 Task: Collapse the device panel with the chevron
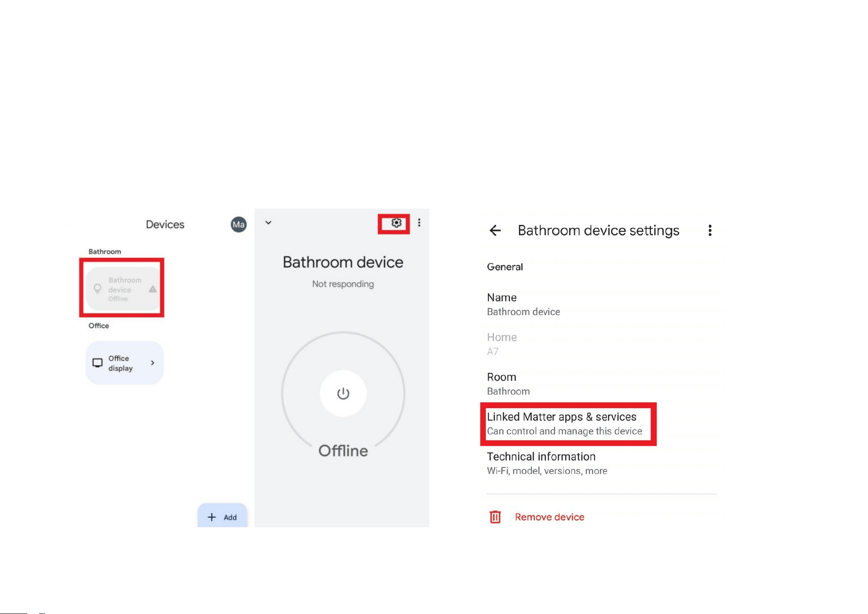268,223
